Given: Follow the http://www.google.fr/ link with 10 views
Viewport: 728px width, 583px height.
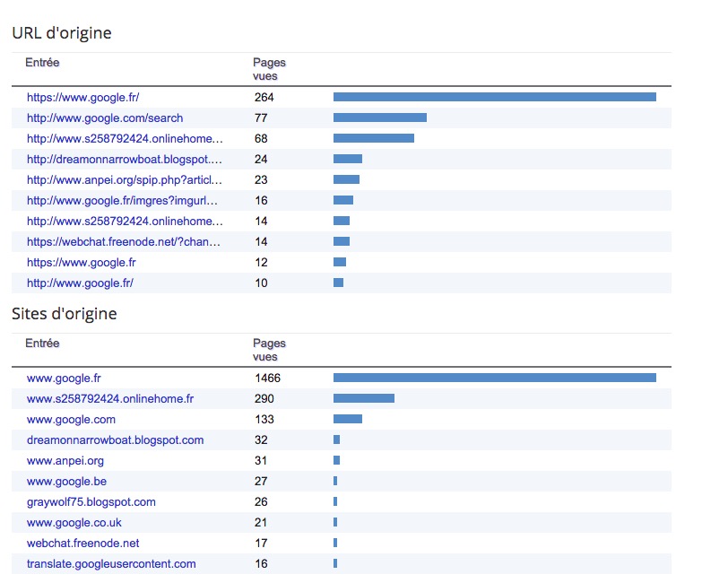Looking at the screenshot, I should click(x=80, y=283).
